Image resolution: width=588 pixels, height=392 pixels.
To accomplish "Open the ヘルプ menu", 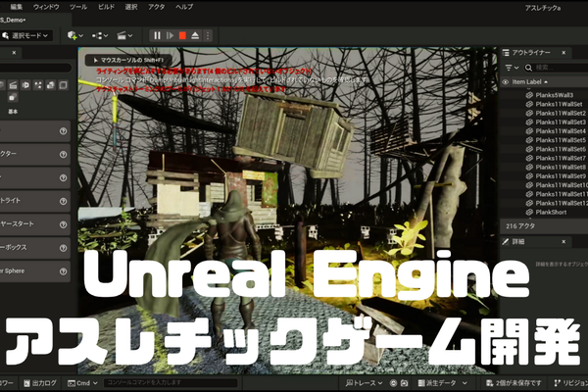I will (x=184, y=7).
